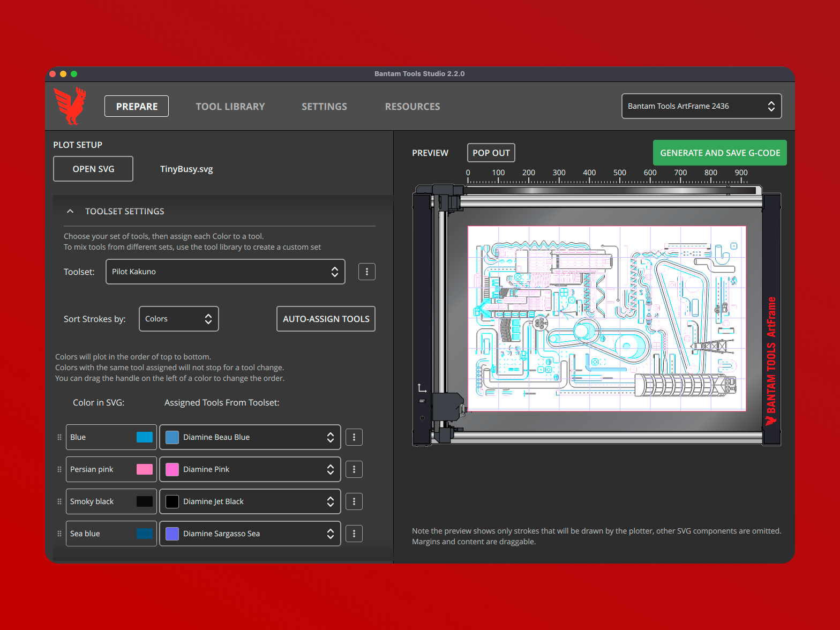Open the Toolset three-dot options menu
Viewport: 840px width, 630px height.
[x=366, y=272]
